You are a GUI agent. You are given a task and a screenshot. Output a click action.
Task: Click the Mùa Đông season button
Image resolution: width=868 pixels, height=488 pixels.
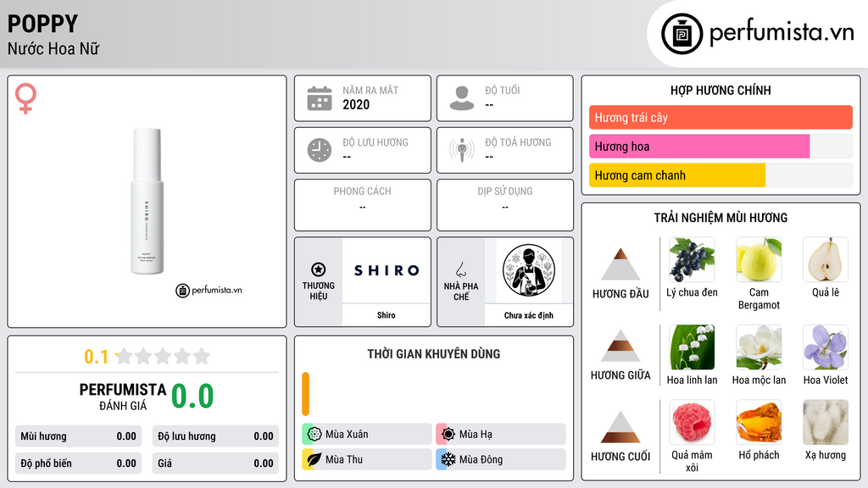coord(501,459)
